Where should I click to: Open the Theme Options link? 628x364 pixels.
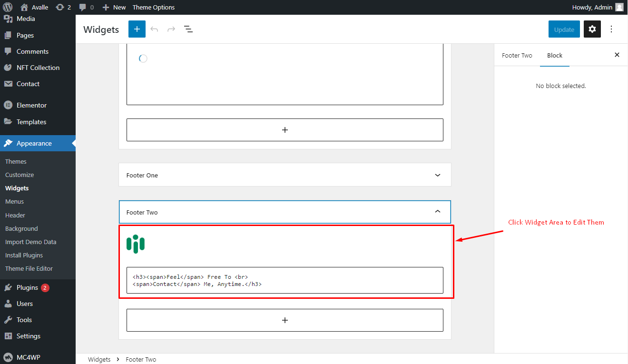(154, 7)
